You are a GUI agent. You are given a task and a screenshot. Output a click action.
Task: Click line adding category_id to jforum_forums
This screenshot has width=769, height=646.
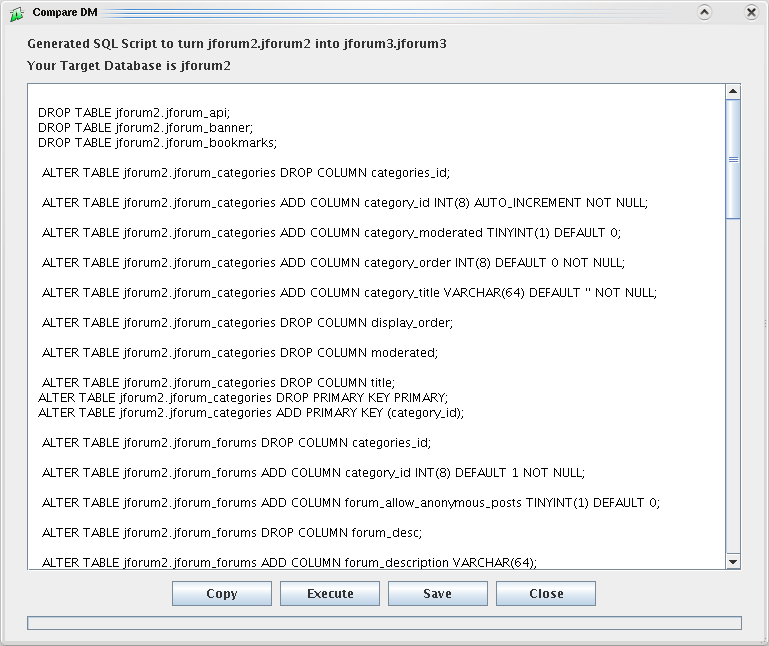pyautogui.click(x=313, y=472)
